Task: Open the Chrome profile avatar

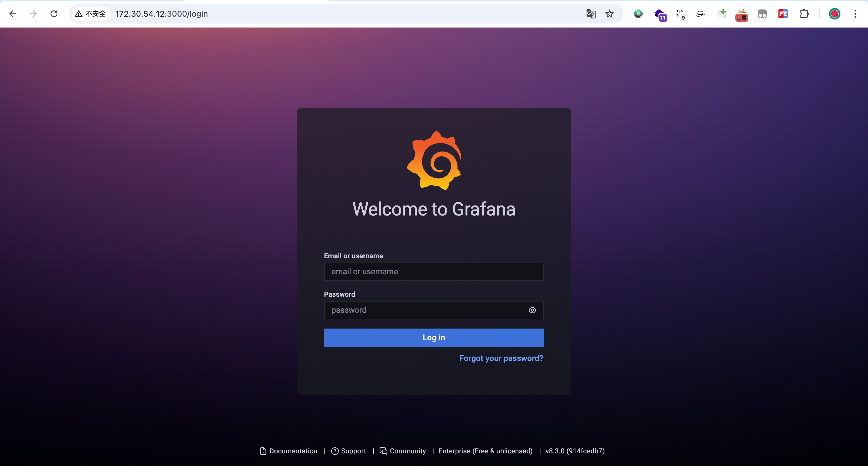Action: [834, 14]
